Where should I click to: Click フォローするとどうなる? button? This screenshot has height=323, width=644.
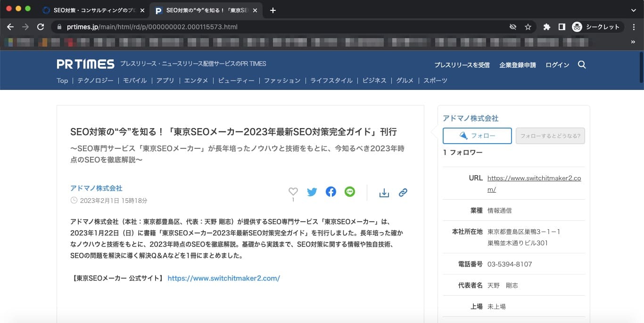tap(550, 136)
